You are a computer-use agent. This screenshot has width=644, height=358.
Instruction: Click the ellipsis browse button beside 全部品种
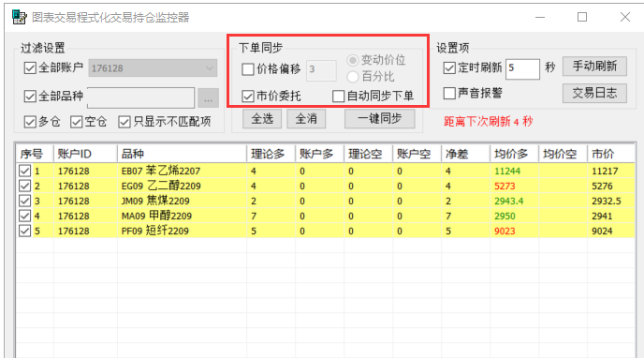(x=208, y=98)
